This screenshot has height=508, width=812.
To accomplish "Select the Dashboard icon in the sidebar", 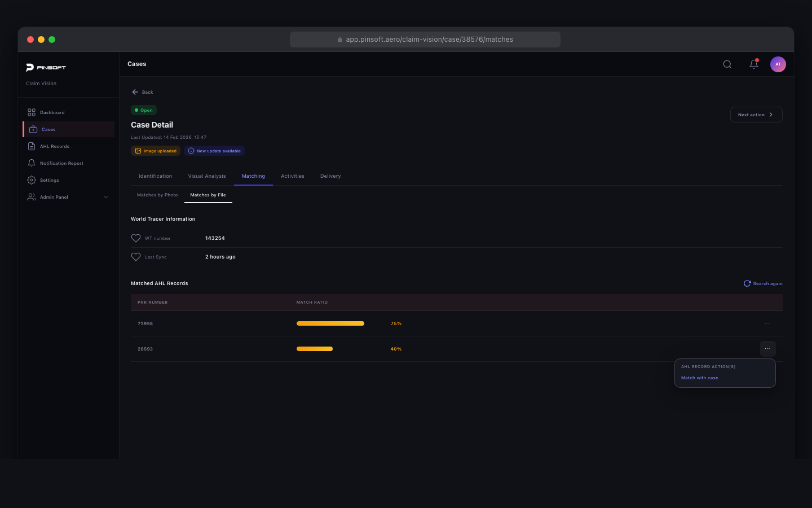I will (31, 112).
